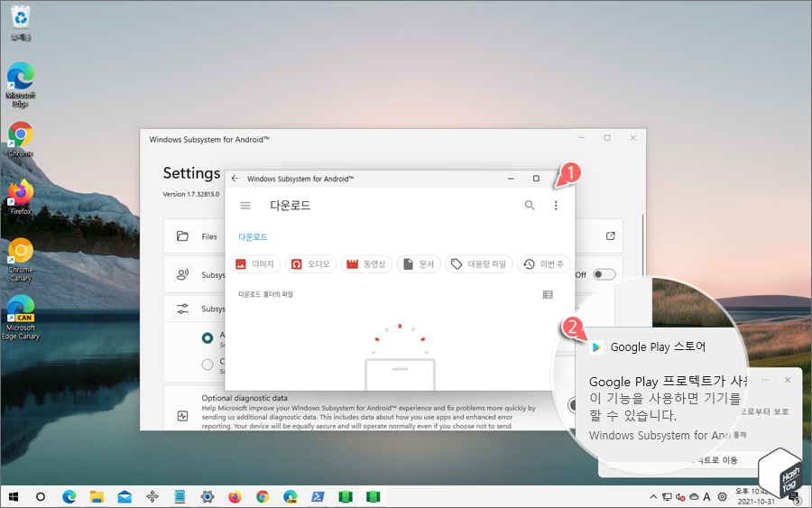
Task: Click Optional diagnostic data heading
Action: pyautogui.click(x=245, y=398)
